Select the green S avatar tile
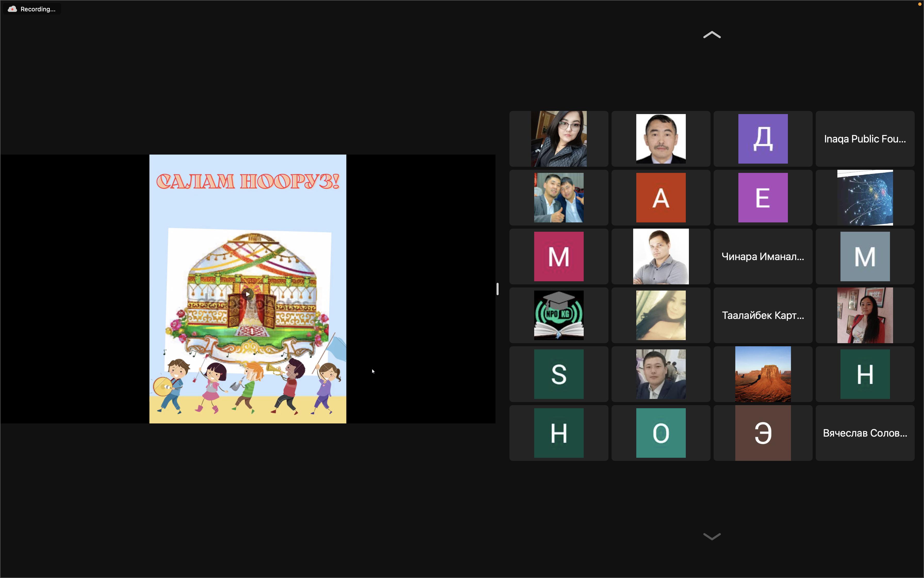 [x=559, y=374]
